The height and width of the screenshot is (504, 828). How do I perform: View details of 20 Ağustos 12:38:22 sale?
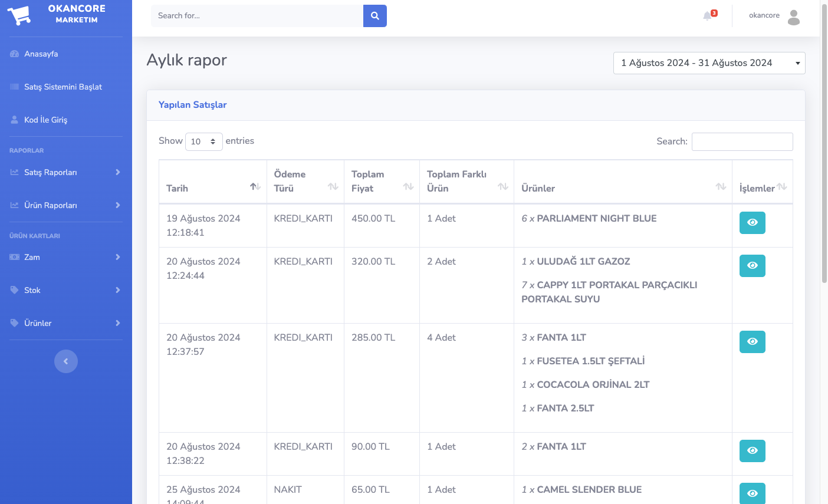click(x=753, y=451)
